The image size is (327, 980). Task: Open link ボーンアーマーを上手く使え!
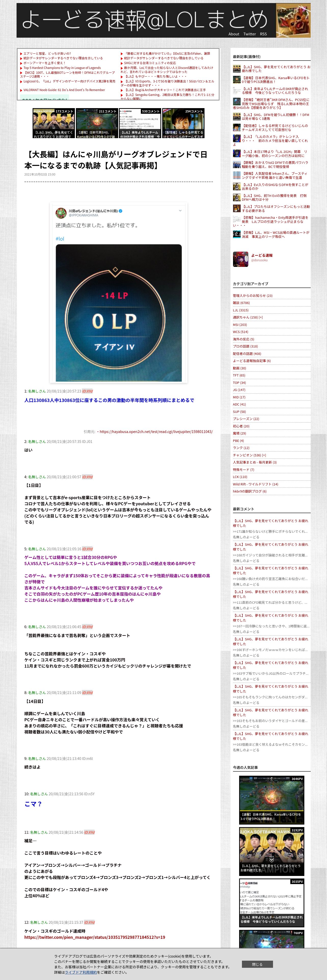pyautogui.click(x=45, y=63)
